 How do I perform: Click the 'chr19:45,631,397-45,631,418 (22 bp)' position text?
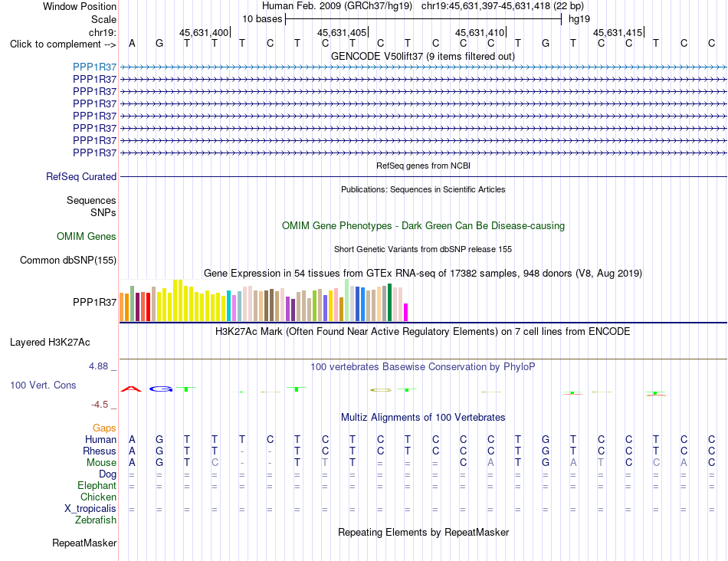[x=503, y=6]
